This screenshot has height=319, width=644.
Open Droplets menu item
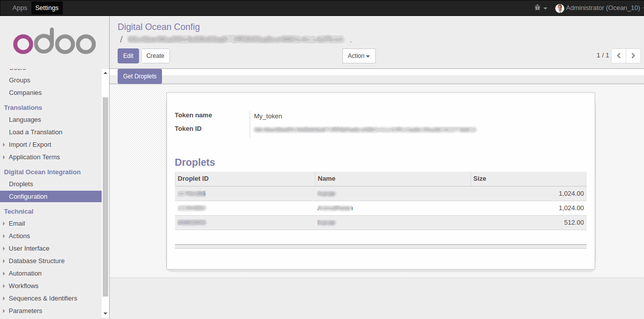(x=21, y=184)
